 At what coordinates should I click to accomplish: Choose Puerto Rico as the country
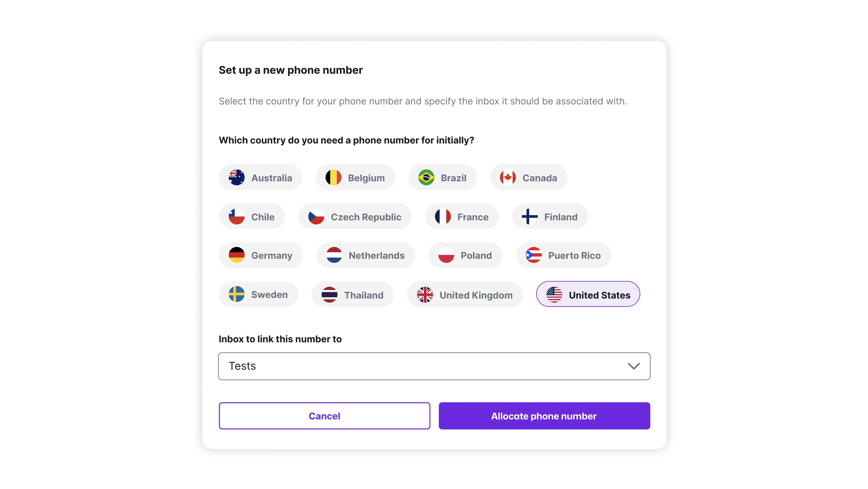(563, 255)
